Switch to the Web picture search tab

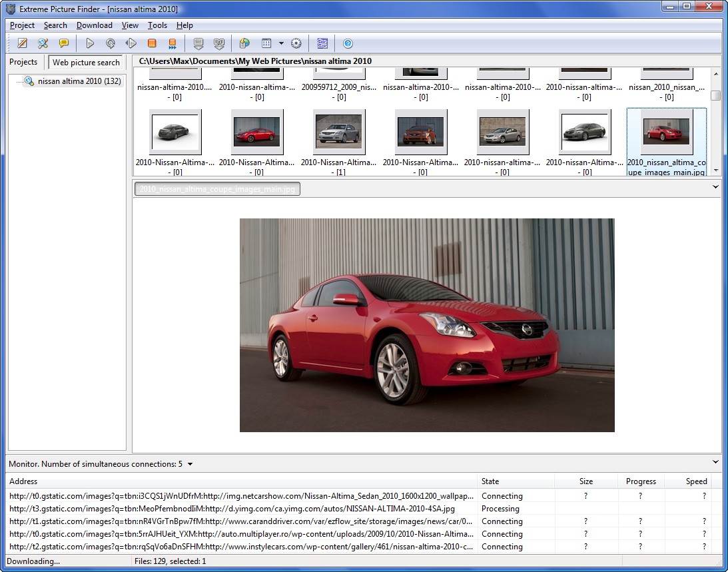pyautogui.click(x=86, y=63)
